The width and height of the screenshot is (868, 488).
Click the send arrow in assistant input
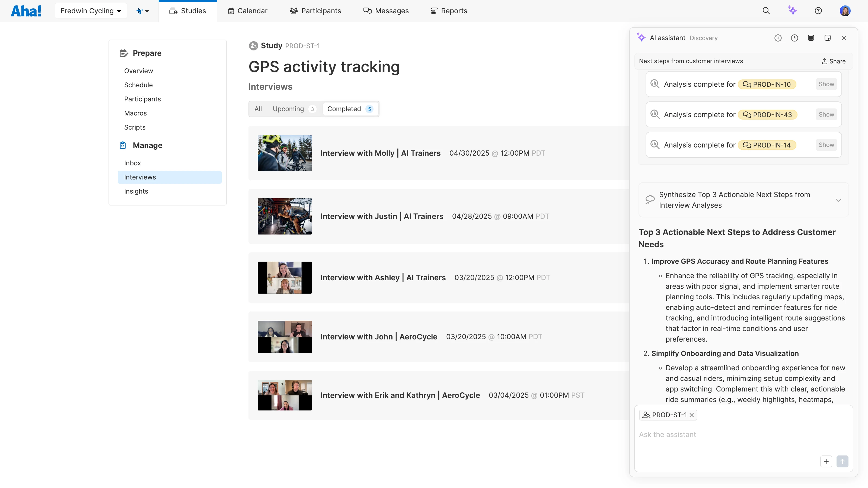(x=842, y=461)
